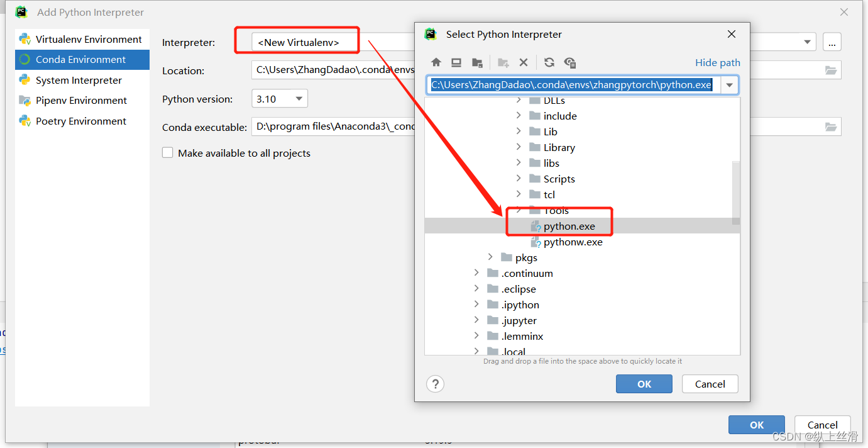Expand the .eclipse folder
The height and width of the screenshot is (448, 868).
(x=476, y=289)
